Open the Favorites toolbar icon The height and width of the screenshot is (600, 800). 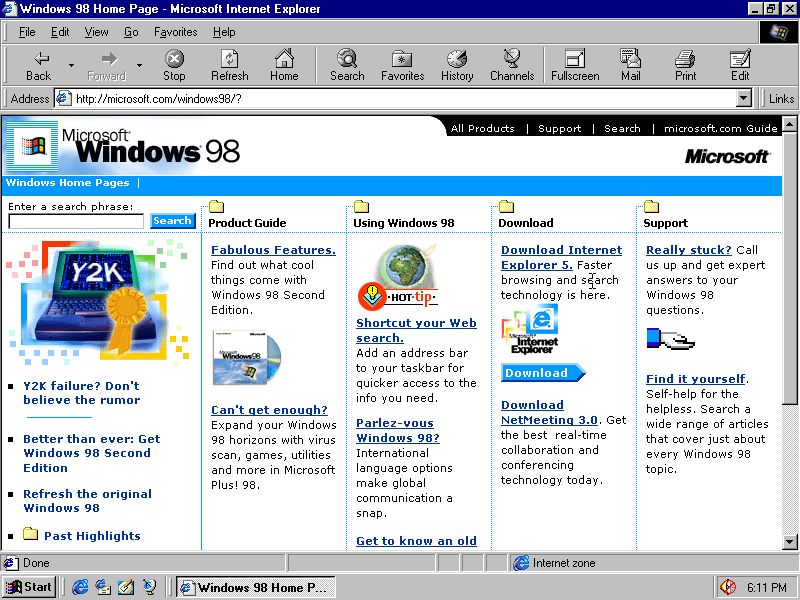[403, 65]
